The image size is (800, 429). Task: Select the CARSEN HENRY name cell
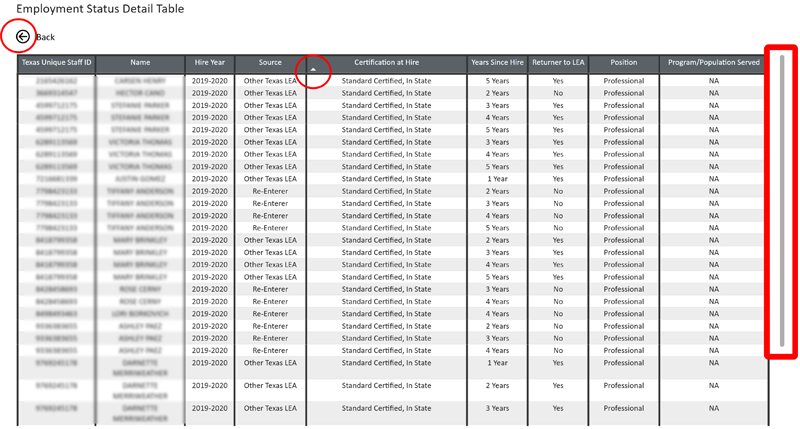140,81
